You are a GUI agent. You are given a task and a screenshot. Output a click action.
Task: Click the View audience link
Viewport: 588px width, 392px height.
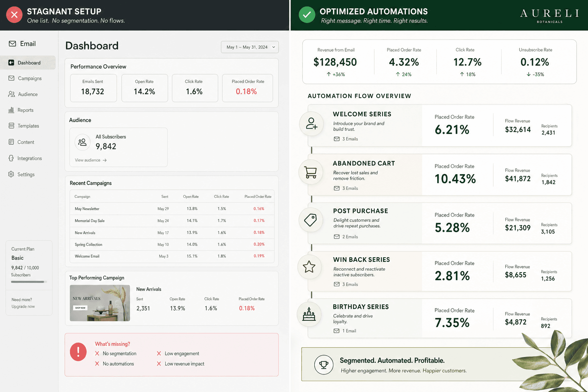(91, 160)
